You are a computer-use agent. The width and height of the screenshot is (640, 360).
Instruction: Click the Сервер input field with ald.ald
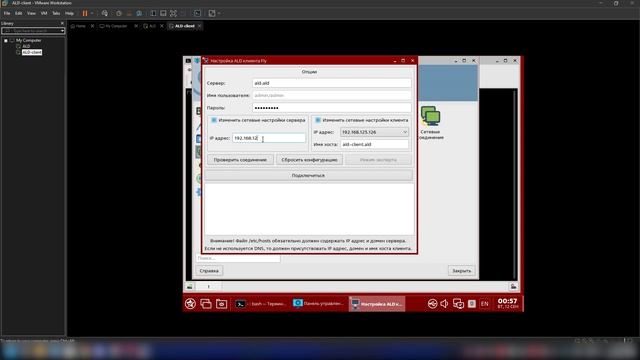[332, 83]
